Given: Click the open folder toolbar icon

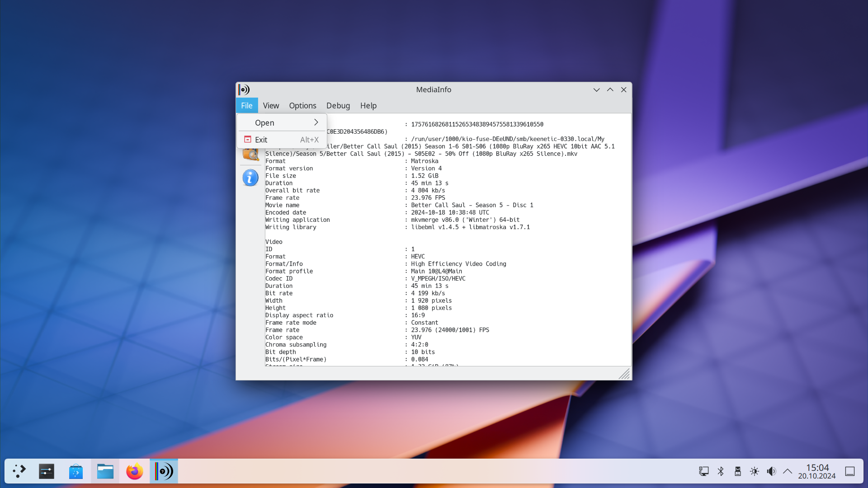Looking at the screenshot, I should click(250, 155).
